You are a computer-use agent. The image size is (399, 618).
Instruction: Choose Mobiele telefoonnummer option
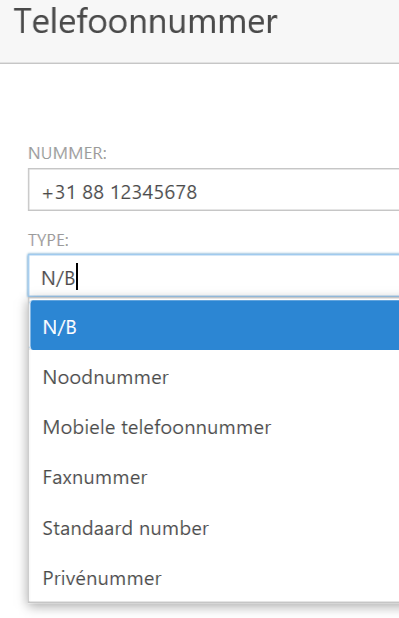(215, 427)
